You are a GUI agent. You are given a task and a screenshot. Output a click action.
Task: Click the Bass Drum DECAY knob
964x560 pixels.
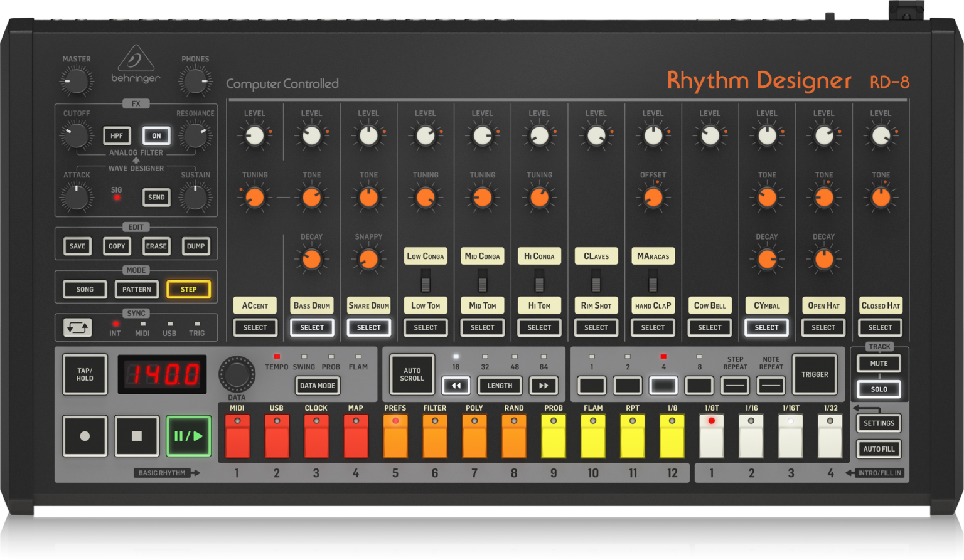[312, 259]
